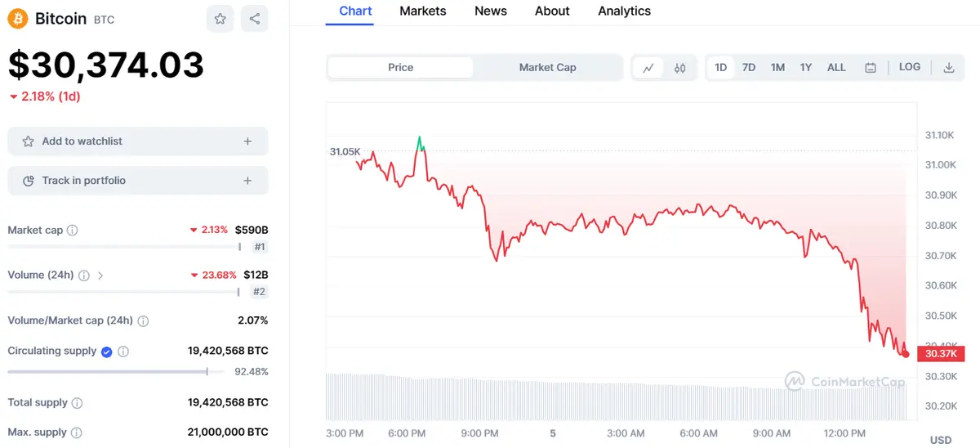The image size is (980, 448).
Task: Switch to candlestick chart icon
Action: pos(679,68)
